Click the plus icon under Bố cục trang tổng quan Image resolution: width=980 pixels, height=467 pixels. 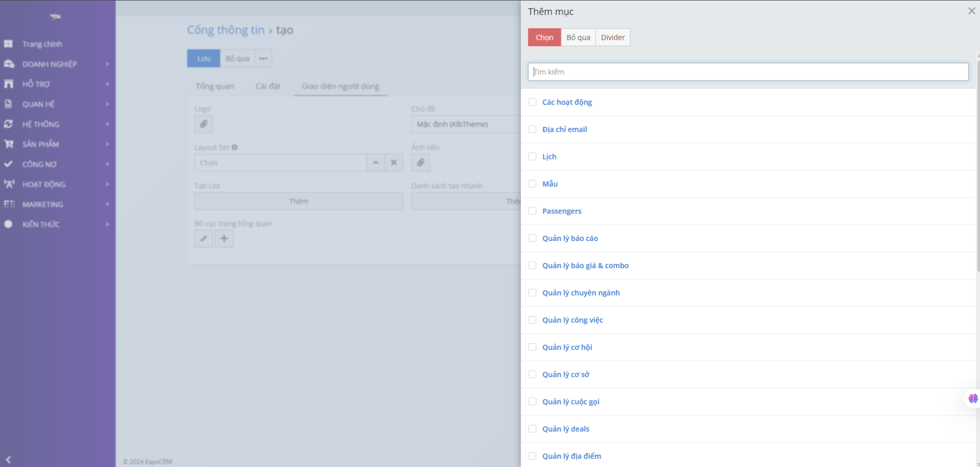[x=224, y=239]
